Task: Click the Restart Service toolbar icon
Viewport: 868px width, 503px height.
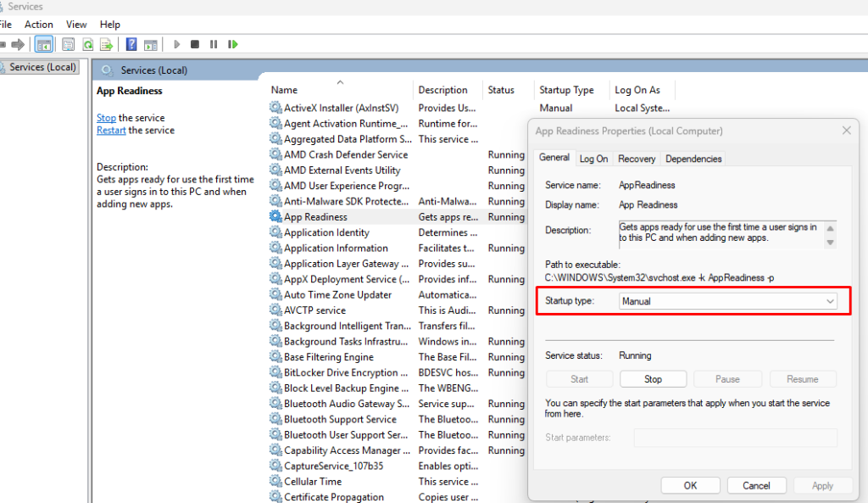Action: (x=232, y=44)
